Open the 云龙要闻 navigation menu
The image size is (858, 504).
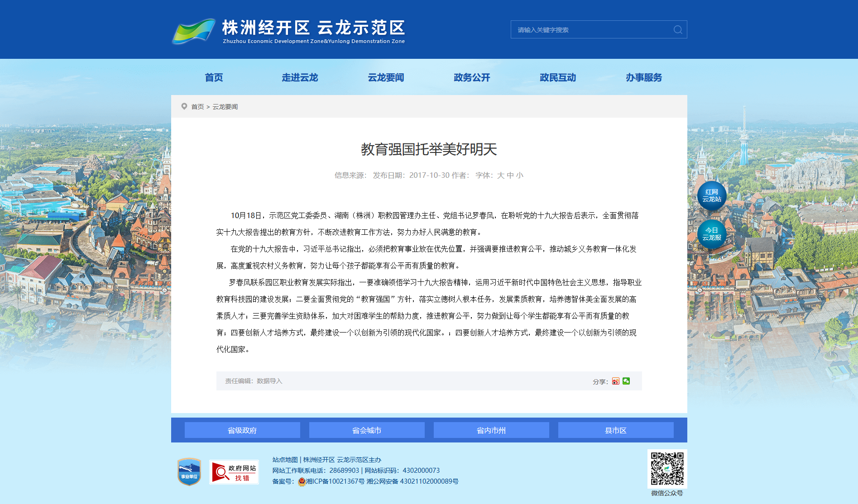[386, 77]
